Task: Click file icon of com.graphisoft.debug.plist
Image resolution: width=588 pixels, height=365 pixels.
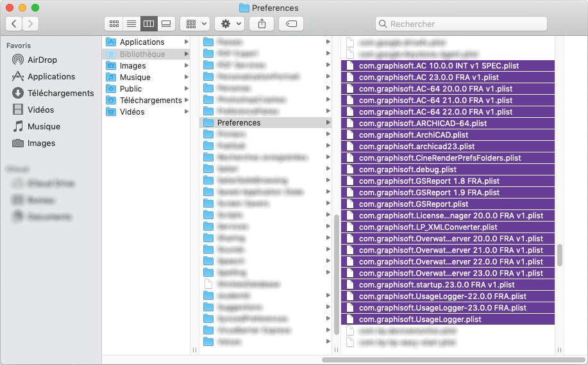Action: pos(350,170)
